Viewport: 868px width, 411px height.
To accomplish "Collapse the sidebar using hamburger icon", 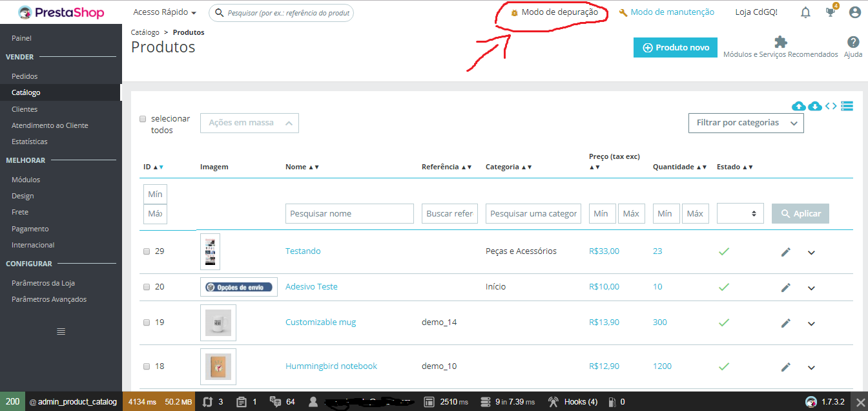I will (61, 332).
